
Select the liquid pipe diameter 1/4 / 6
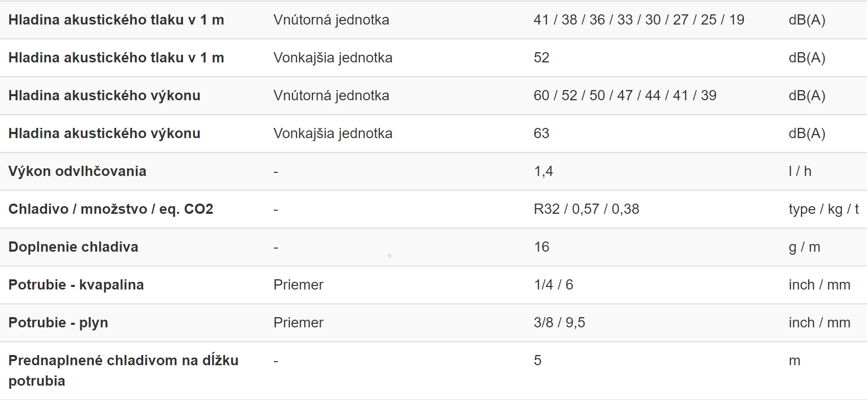[554, 285]
